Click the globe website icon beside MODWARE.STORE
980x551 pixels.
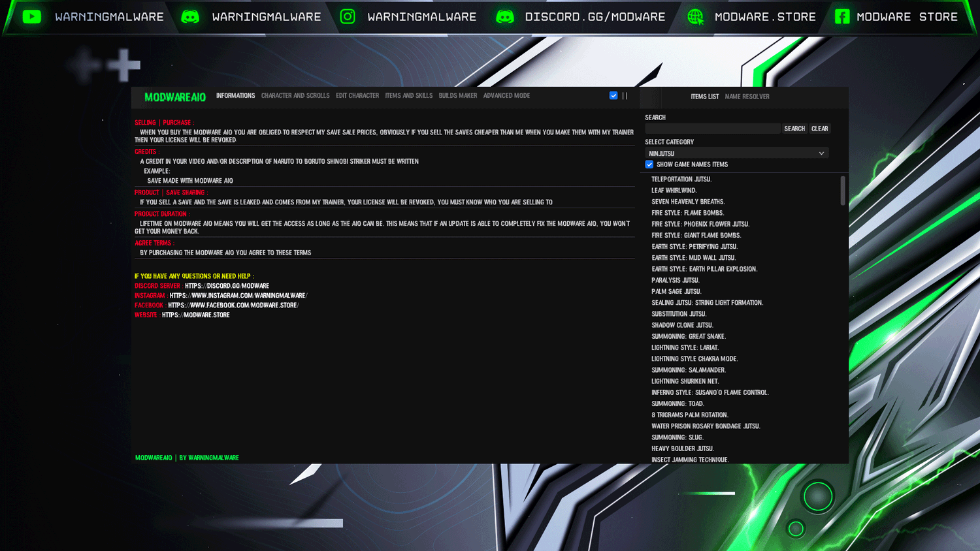[x=696, y=17]
